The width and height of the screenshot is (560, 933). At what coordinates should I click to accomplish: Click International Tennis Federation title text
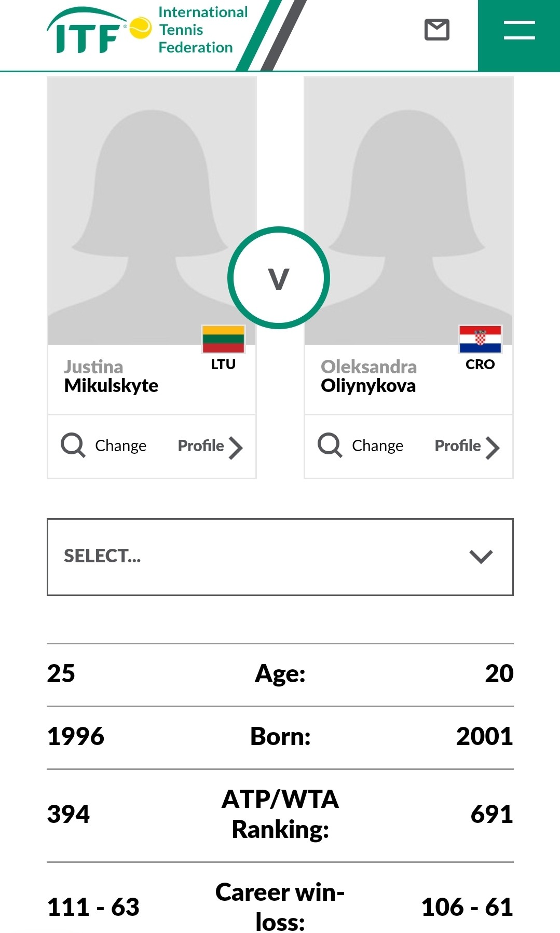203,30
